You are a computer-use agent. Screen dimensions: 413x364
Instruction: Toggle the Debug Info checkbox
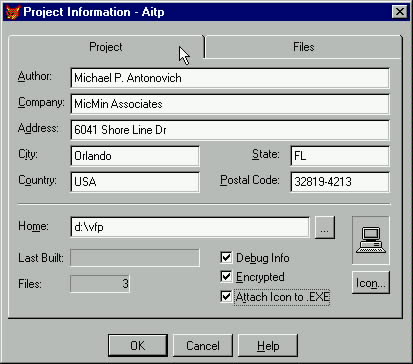click(x=226, y=257)
